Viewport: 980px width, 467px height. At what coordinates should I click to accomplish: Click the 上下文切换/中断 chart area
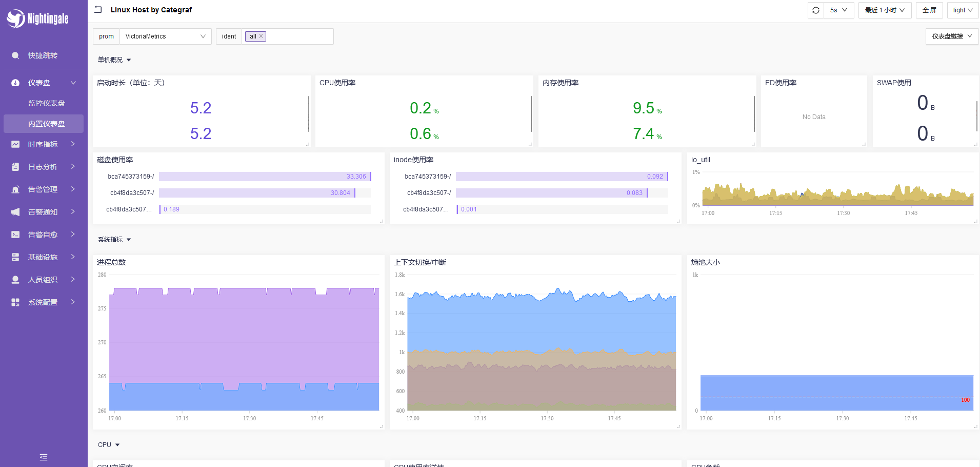pyautogui.click(x=542, y=343)
